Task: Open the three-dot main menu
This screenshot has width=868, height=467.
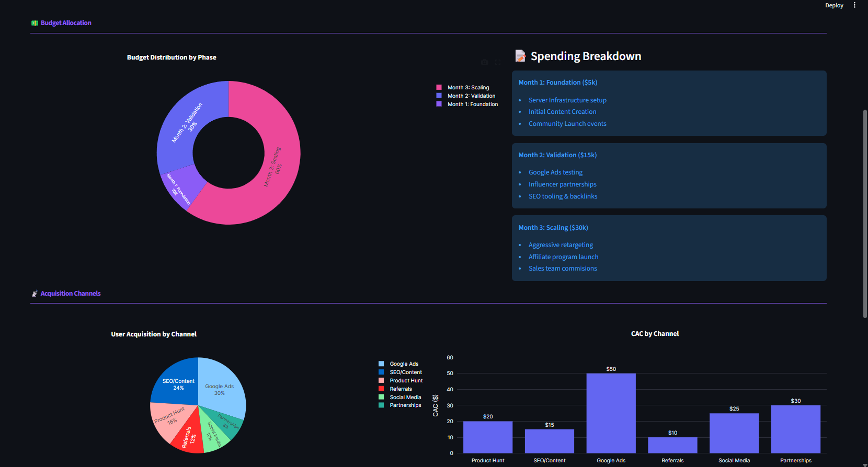Action: [x=854, y=5]
